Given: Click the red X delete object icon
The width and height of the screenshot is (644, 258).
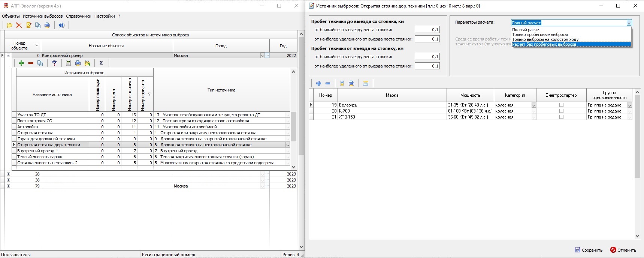Looking at the screenshot, I should 19,25.
